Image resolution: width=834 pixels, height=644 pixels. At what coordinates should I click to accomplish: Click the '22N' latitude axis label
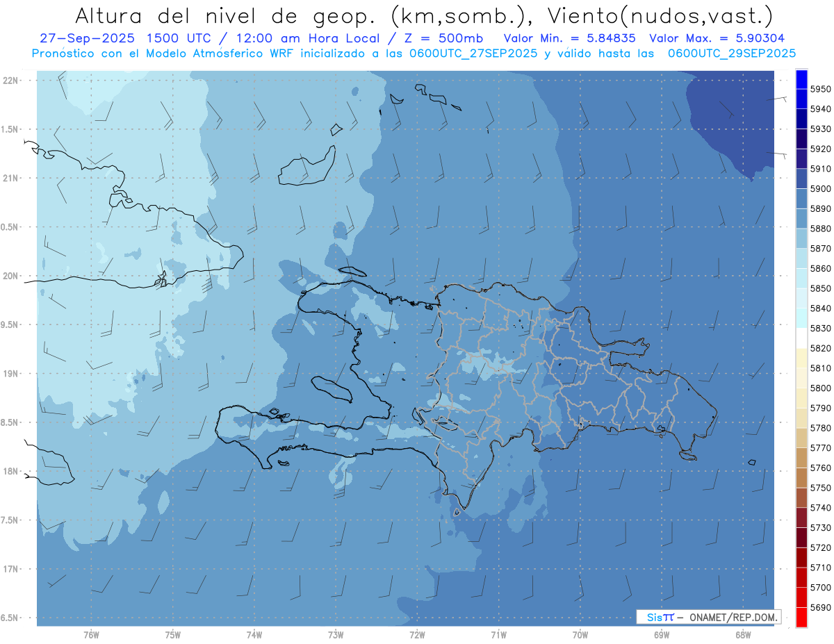pos(11,81)
